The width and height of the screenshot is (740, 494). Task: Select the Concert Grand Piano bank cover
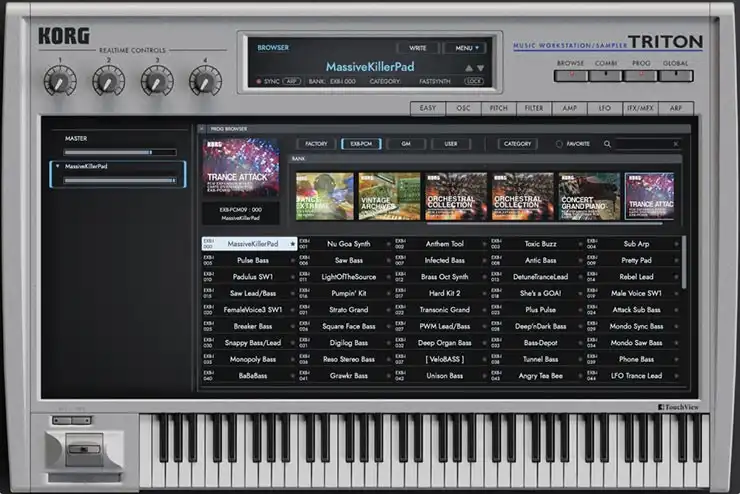(x=589, y=196)
